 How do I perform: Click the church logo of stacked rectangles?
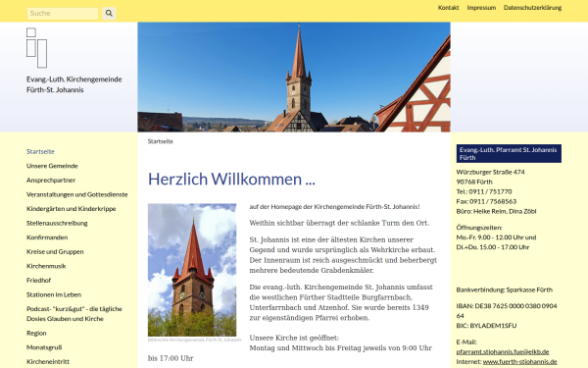click(37, 48)
